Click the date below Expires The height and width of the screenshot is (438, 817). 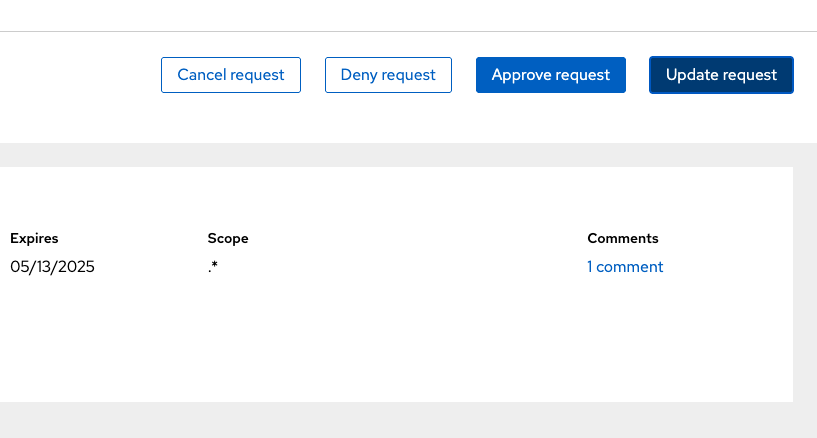coord(52,267)
